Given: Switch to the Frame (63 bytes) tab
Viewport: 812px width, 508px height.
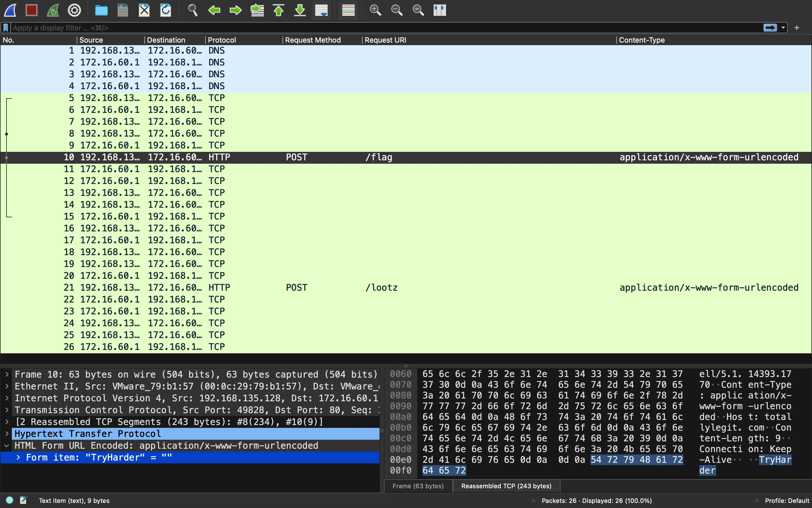Looking at the screenshot, I should pyautogui.click(x=418, y=486).
